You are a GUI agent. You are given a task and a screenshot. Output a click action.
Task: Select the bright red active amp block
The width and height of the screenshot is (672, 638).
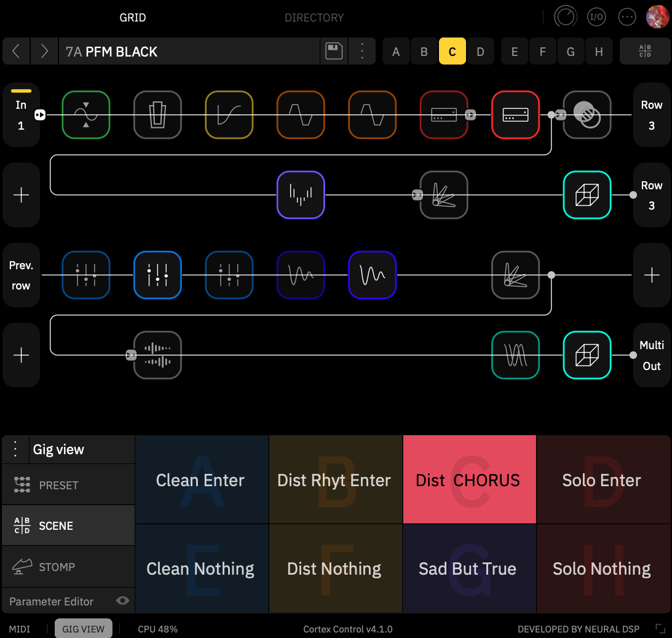(x=515, y=115)
